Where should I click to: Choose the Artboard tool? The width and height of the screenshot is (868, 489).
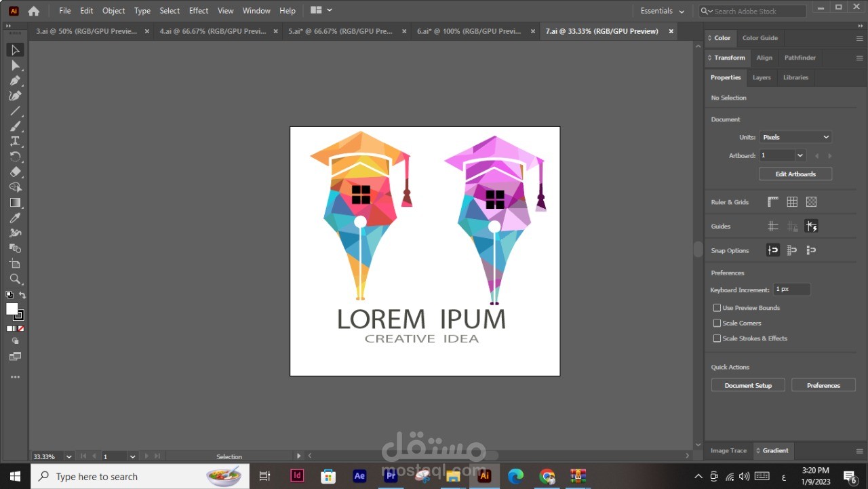(15, 264)
